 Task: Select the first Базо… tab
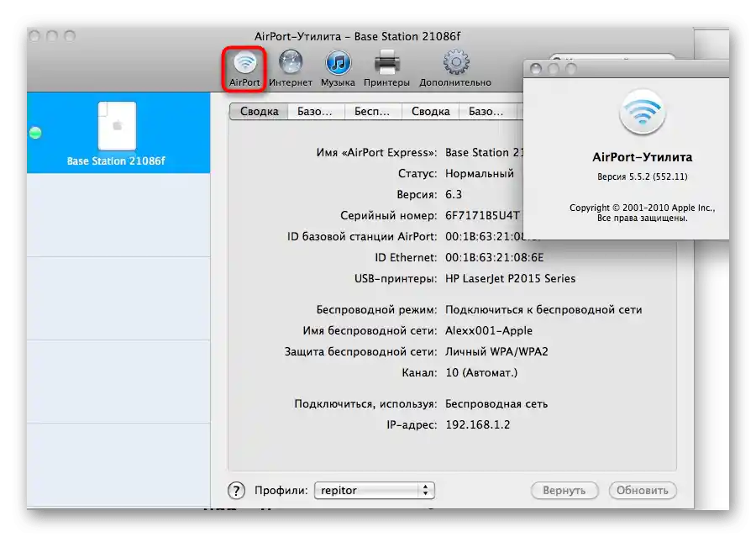click(x=316, y=112)
